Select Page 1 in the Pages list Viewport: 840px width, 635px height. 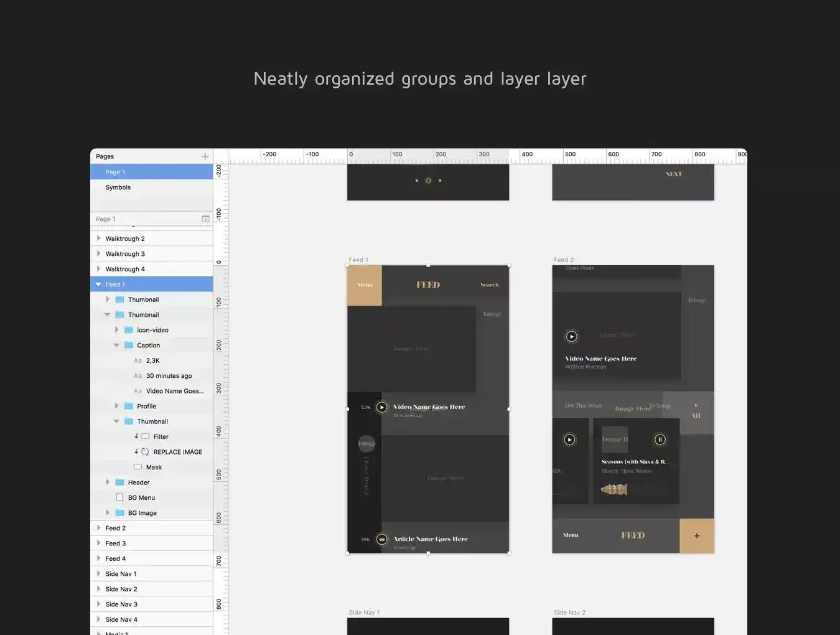tap(115, 172)
